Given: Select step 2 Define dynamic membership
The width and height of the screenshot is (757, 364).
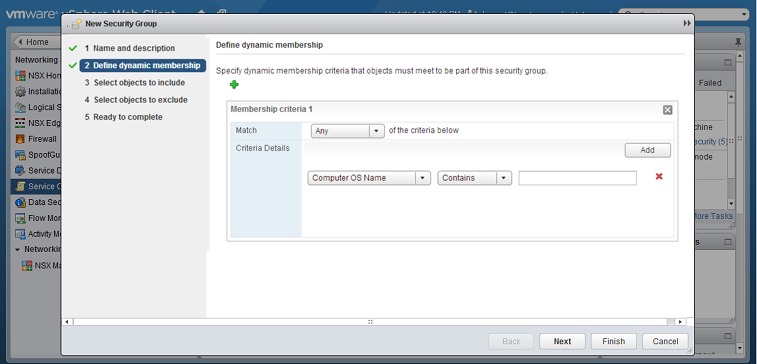Looking at the screenshot, I should pyautogui.click(x=142, y=66).
